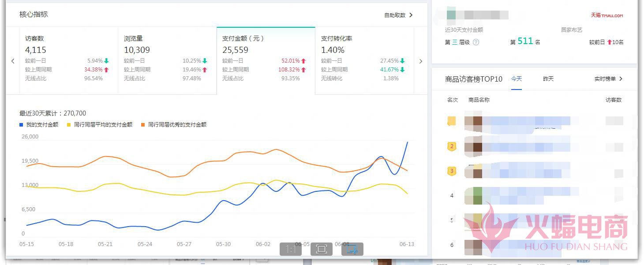This screenshot has height=265, width=644.
Task: Click the first-place gold rank badge
Action: point(451,121)
